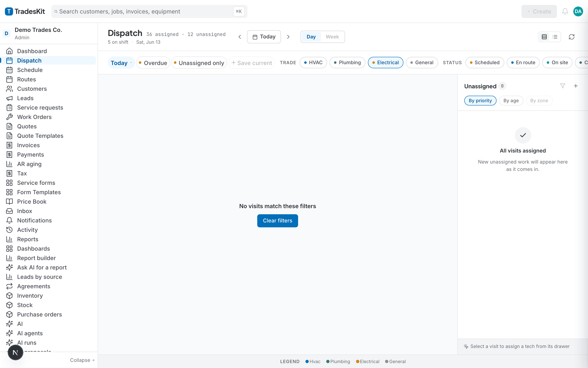588x368 pixels.
Task: Open Purchase orders link
Action: coord(49,314)
